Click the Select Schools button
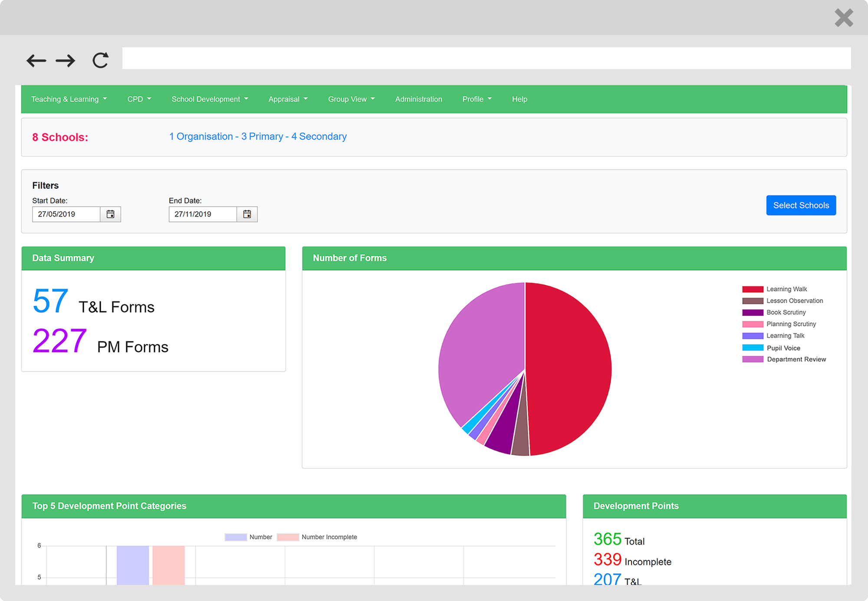This screenshot has height=601, width=868. tap(801, 205)
